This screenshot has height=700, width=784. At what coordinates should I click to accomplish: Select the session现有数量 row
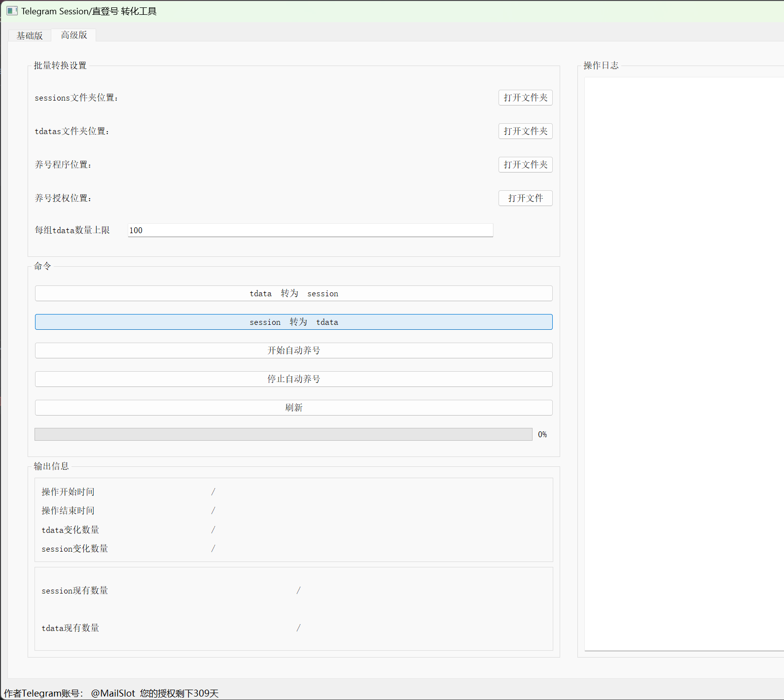click(75, 591)
